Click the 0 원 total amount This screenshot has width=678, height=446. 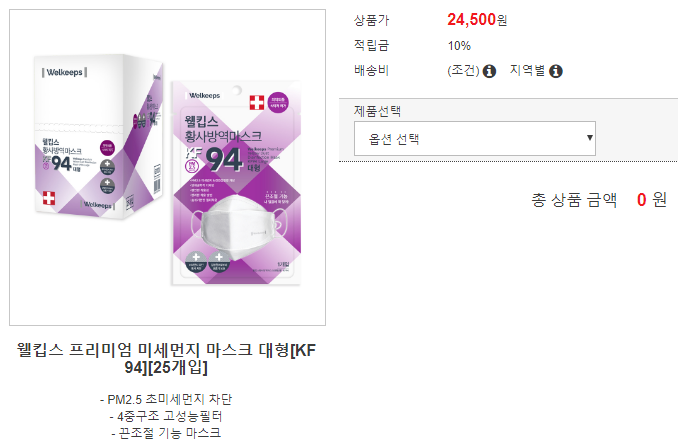(x=652, y=199)
